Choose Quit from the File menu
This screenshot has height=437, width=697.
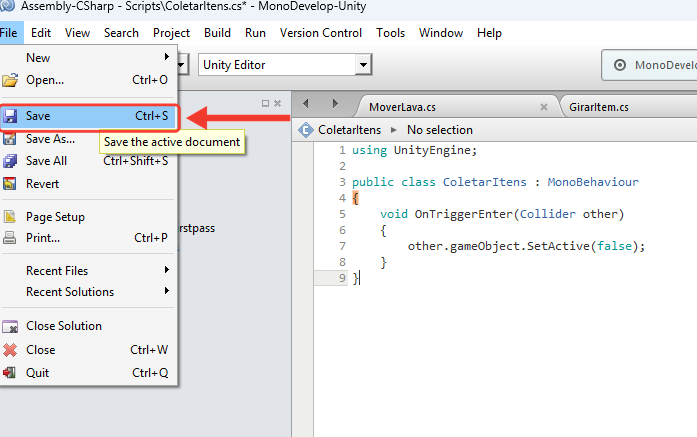(x=88, y=373)
